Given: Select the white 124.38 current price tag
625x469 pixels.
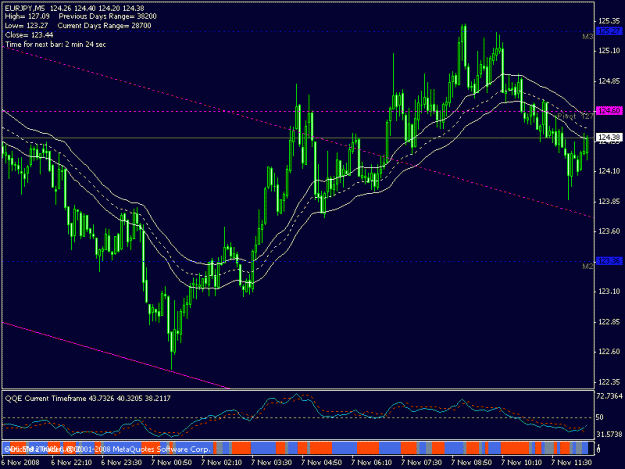Looking at the screenshot, I should (609, 137).
